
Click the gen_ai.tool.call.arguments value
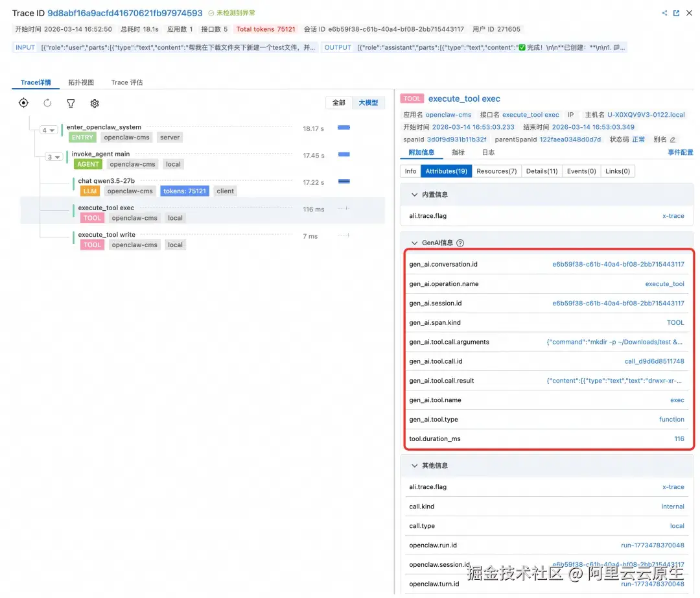click(614, 342)
